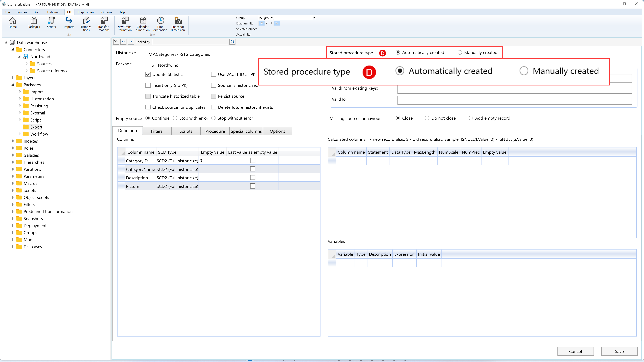Click the ValidTo input field
This screenshot has width=644, height=362.
tap(515, 100)
